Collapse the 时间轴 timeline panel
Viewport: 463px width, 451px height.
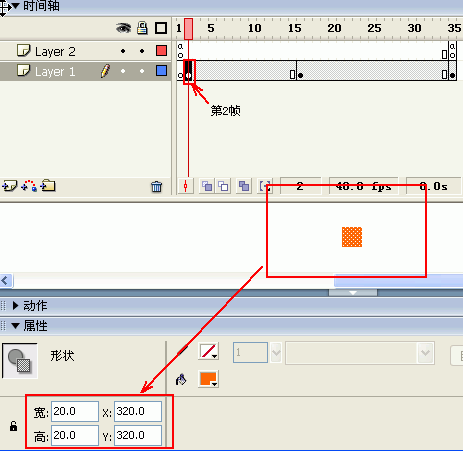15,6
